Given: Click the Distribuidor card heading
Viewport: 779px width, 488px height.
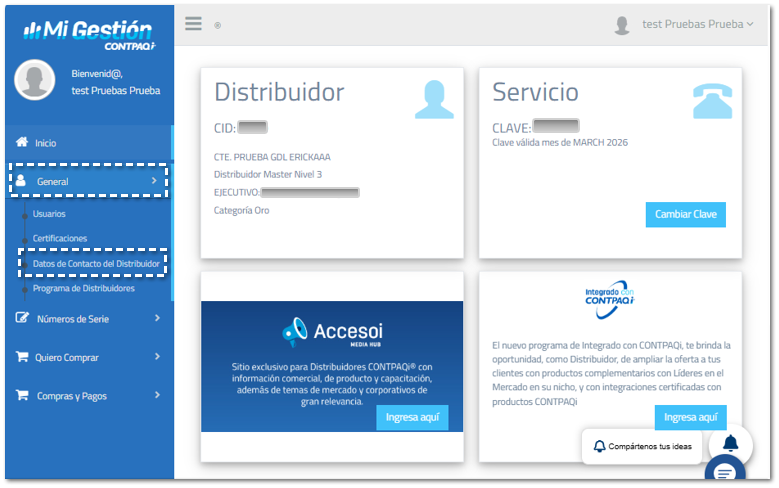Looking at the screenshot, I should (279, 92).
